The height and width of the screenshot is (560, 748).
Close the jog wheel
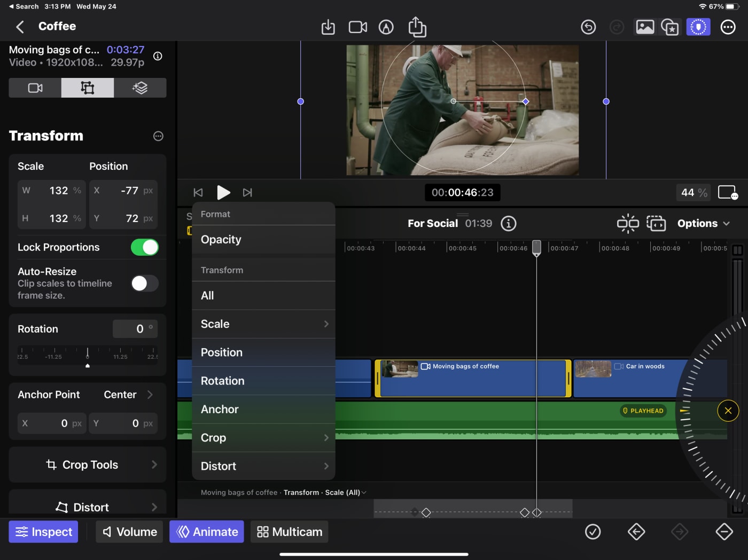pos(728,411)
